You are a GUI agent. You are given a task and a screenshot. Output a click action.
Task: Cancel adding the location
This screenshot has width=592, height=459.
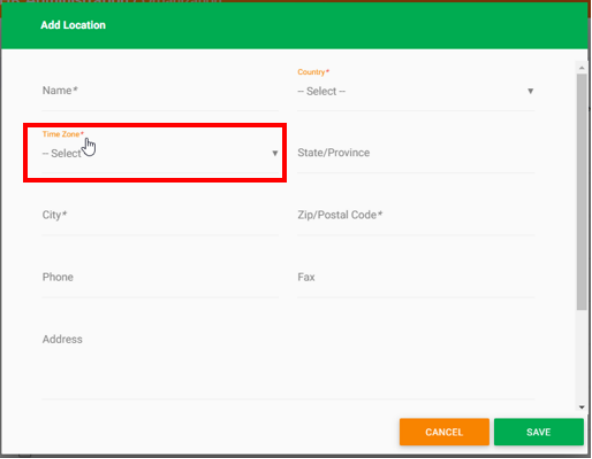[x=444, y=432]
